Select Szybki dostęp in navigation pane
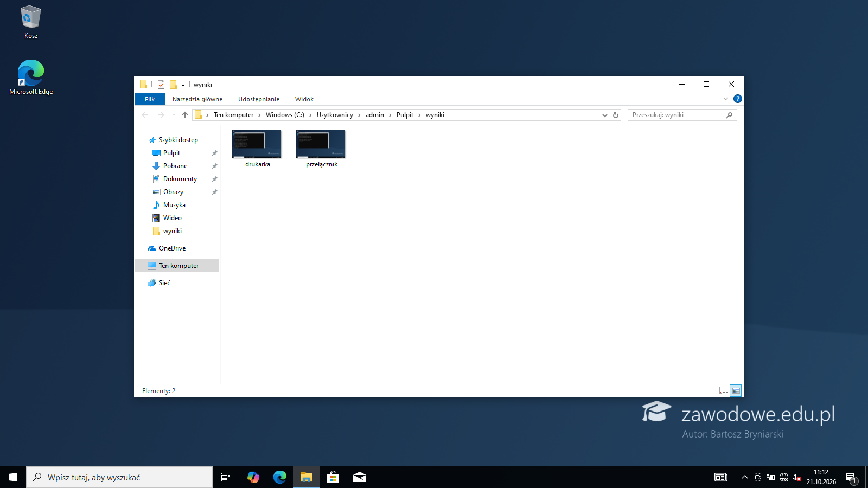This screenshot has width=868, height=488. click(178, 140)
